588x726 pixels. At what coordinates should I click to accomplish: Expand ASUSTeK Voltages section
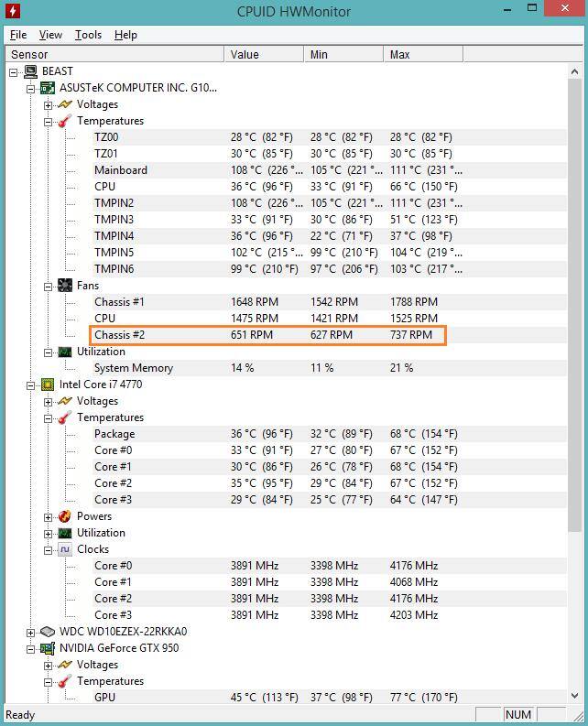pos(49,105)
